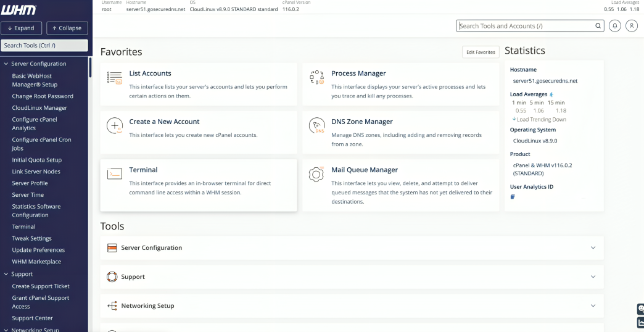Viewport: 644px width, 332px height.
Task: Click the cPanel Version 116.0.2 header value
Action: point(291,9)
